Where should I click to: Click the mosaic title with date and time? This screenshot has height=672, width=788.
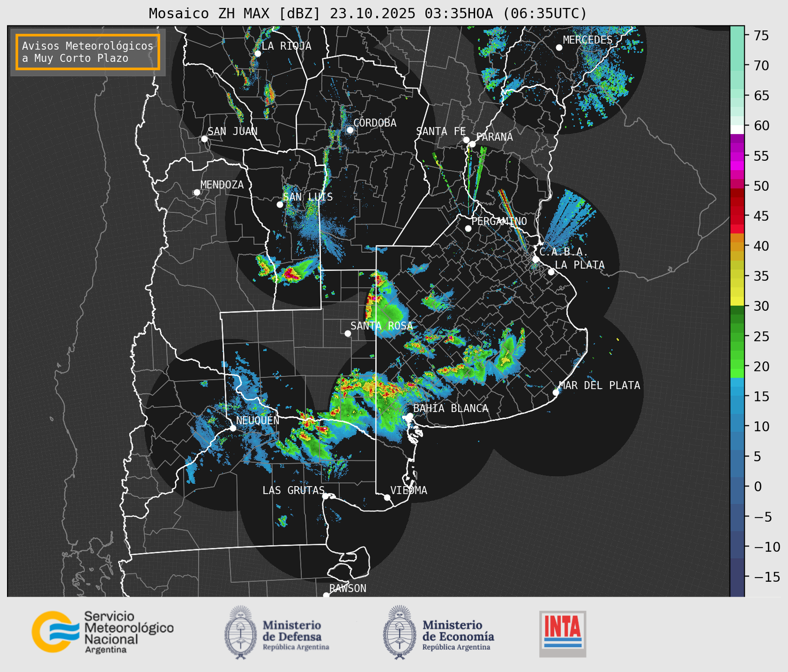pyautogui.click(x=368, y=13)
